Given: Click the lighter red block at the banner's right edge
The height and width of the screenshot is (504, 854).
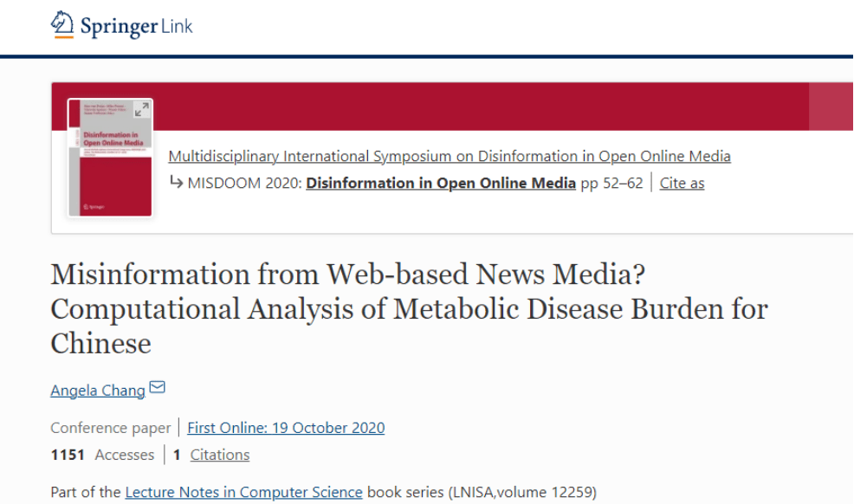Looking at the screenshot, I should click(x=831, y=107).
